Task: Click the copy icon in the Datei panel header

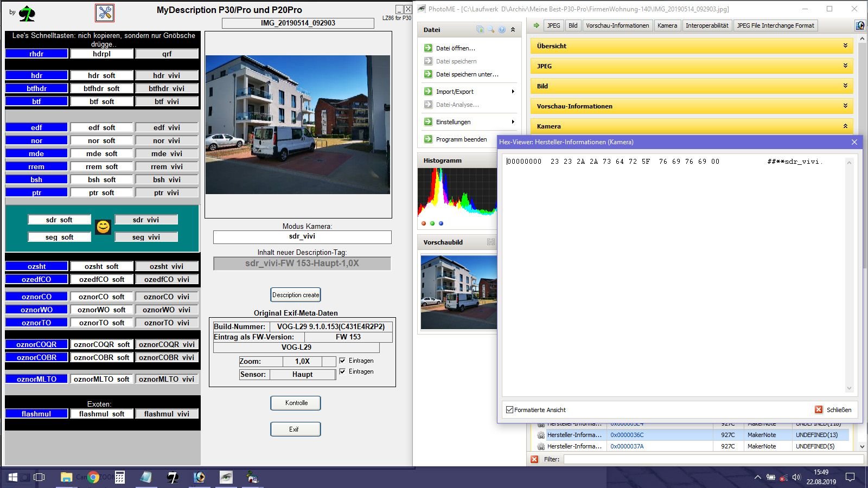Action: [480, 30]
